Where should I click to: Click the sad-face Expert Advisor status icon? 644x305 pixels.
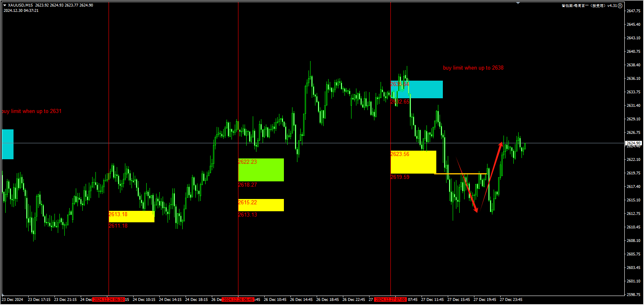[620, 5]
